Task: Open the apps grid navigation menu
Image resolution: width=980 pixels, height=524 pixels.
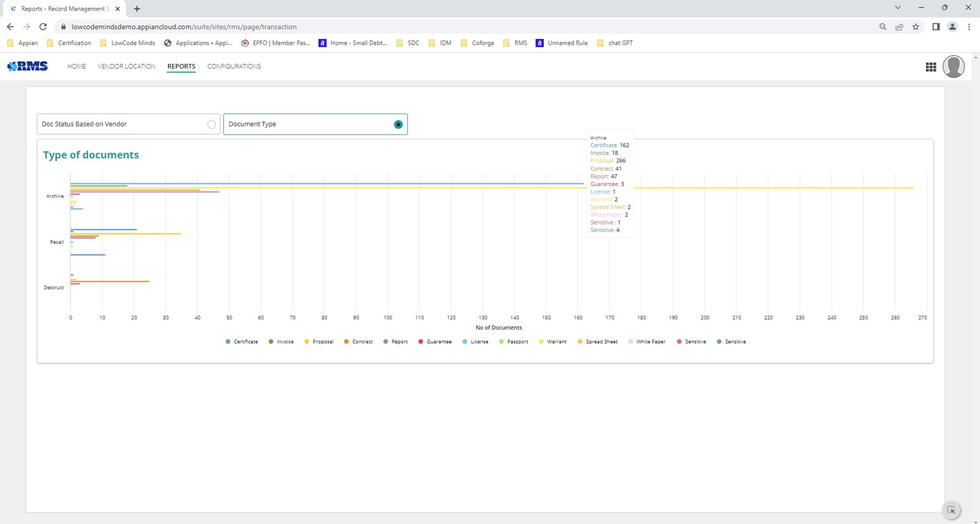Action: coord(930,67)
